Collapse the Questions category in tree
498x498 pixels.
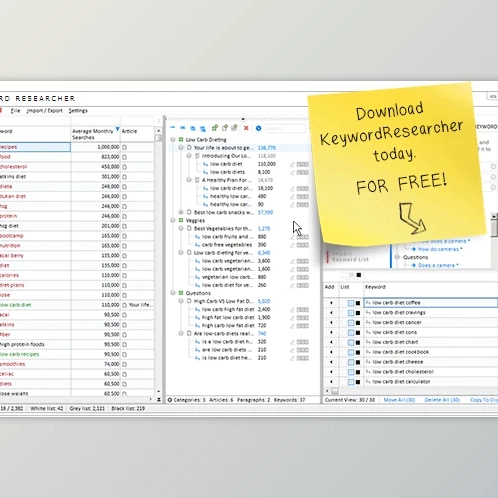click(173, 293)
